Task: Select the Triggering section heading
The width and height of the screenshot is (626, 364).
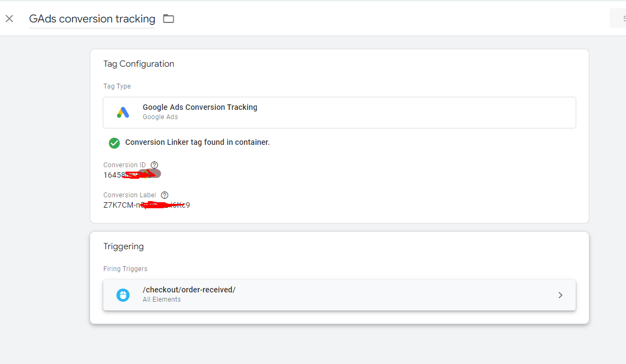Action: pyautogui.click(x=124, y=246)
